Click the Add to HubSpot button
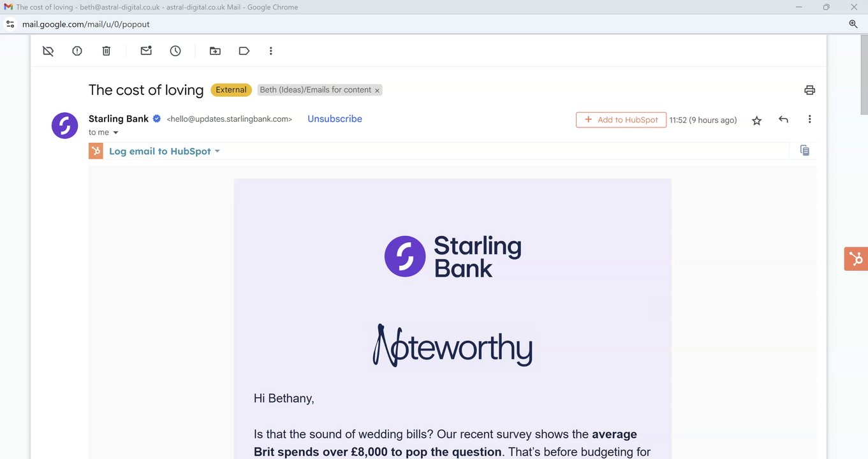The image size is (868, 459). 621,120
